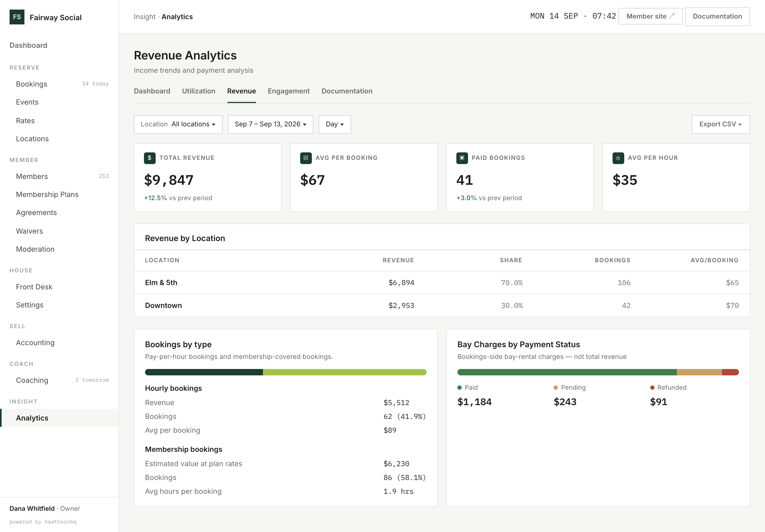Open Membership Plans in the sidebar
The height and width of the screenshot is (532, 765).
coord(59,194)
